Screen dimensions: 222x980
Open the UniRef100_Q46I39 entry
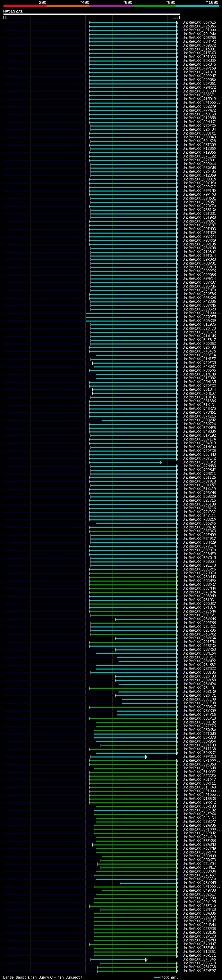click(199, 504)
